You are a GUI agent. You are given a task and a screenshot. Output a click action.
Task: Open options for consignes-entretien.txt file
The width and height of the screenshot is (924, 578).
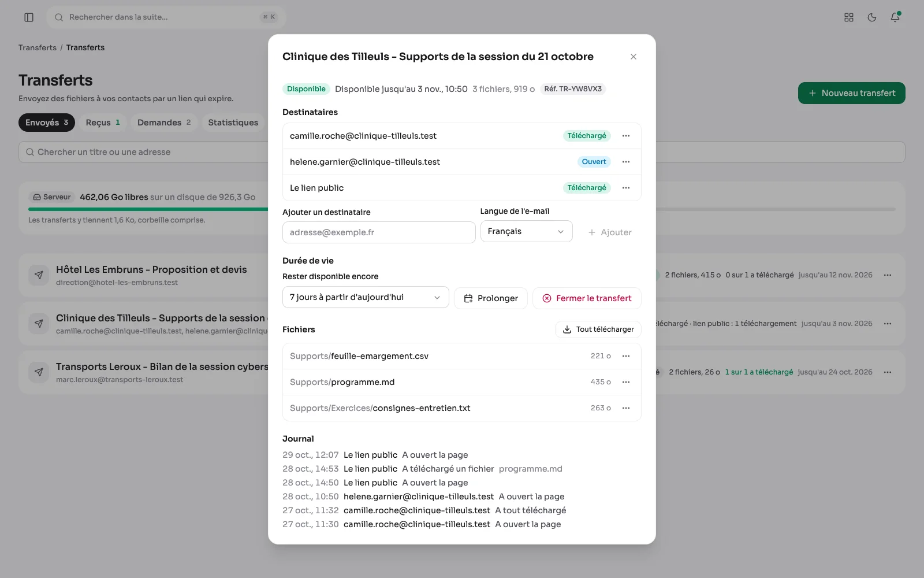point(626,408)
